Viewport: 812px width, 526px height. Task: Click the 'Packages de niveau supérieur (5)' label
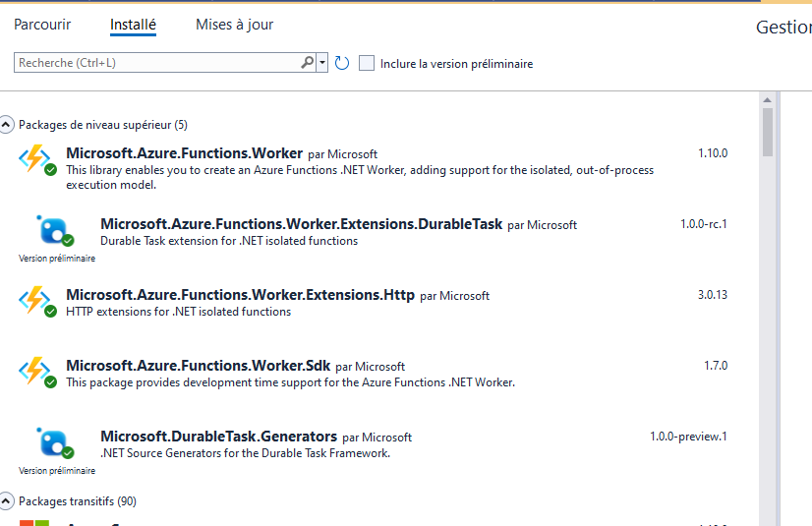pos(103,125)
